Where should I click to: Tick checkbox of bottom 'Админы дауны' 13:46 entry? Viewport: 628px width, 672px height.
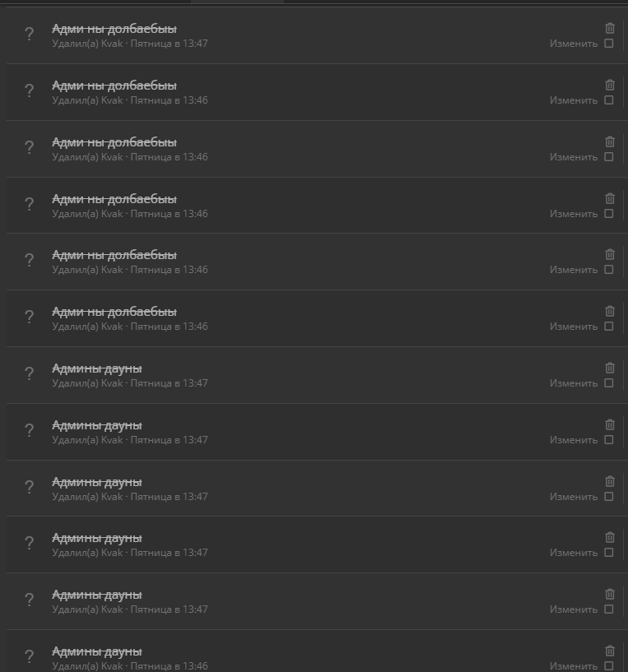tap(609, 666)
